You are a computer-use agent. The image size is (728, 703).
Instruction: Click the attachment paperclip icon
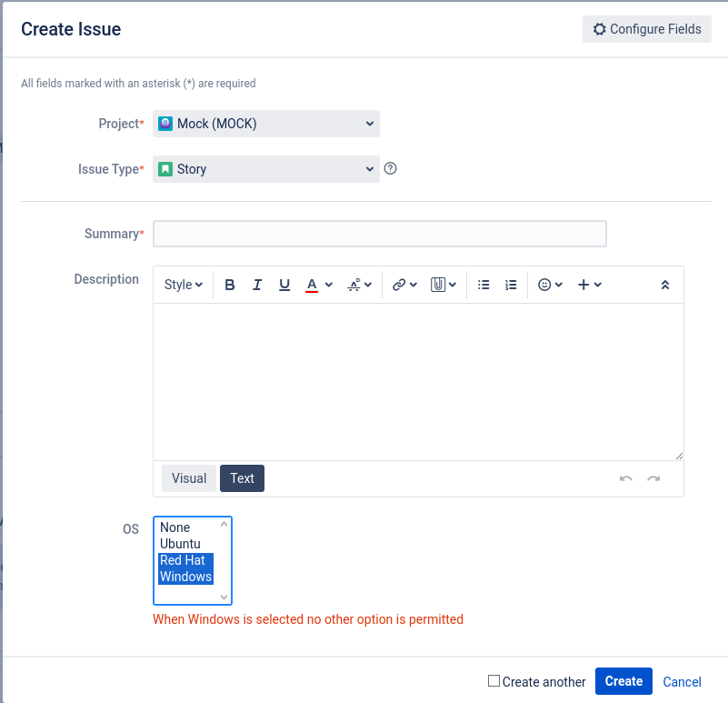438,285
